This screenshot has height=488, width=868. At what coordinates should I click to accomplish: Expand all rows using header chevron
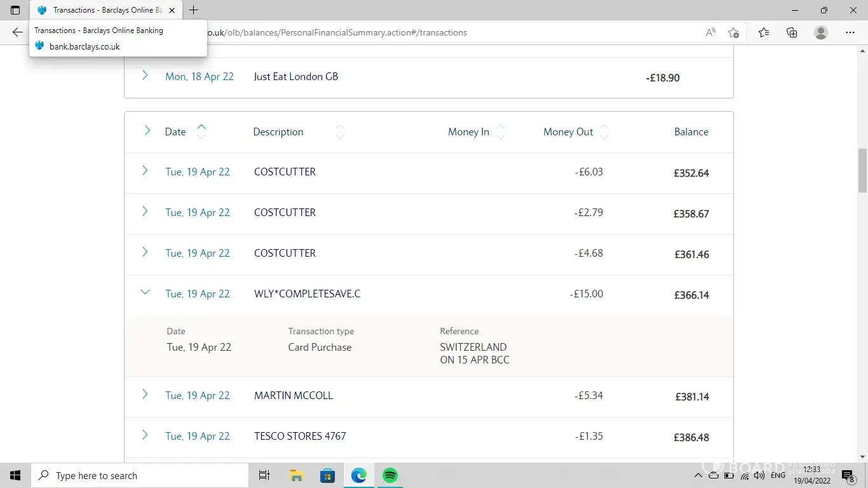(147, 130)
